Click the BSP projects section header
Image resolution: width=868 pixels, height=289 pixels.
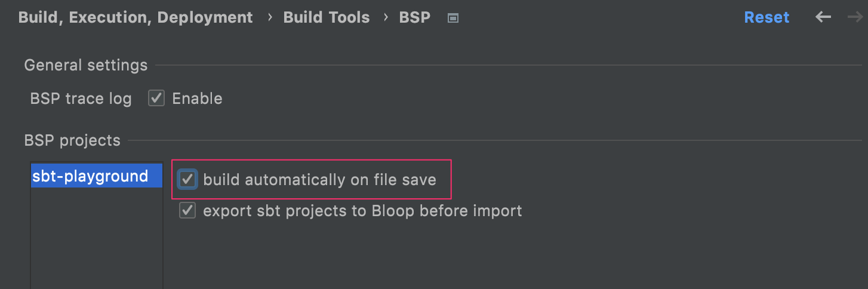(x=72, y=140)
